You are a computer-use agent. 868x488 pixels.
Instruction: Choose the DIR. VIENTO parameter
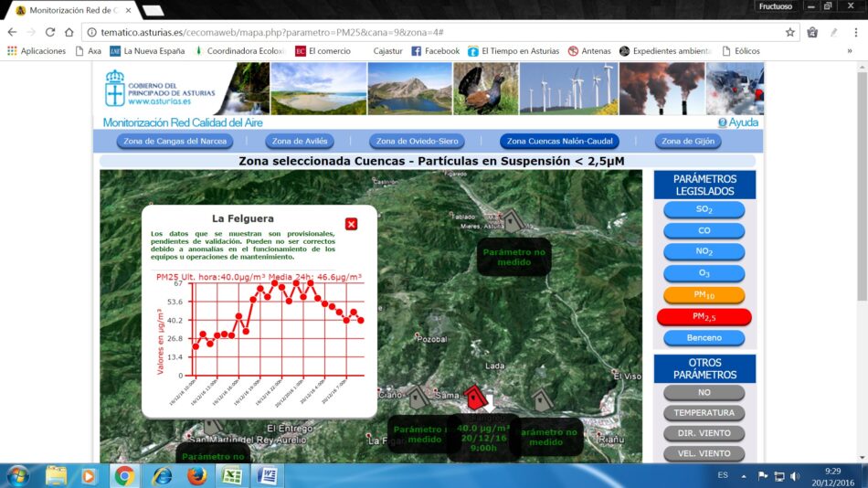[x=704, y=433]
